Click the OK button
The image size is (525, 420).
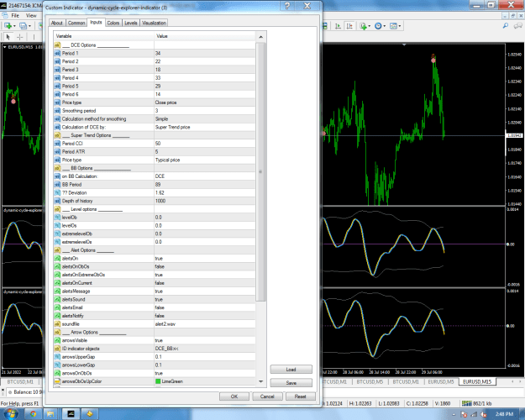tap(234, 396)
